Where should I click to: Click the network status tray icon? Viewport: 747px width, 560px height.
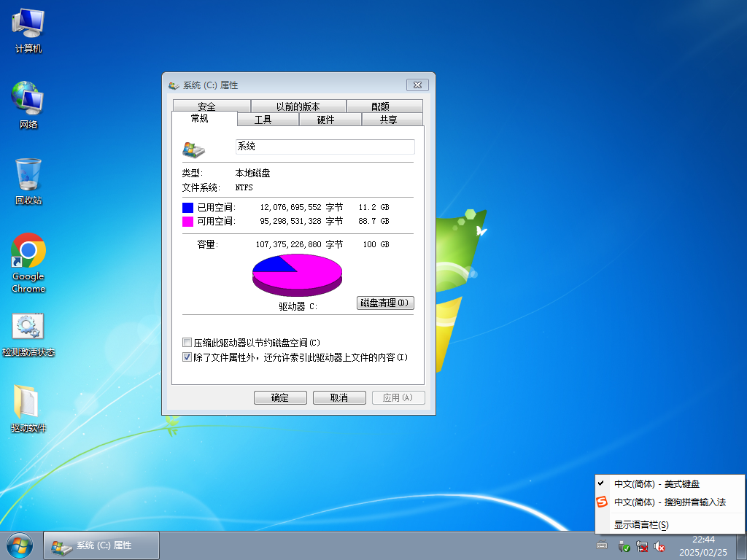[642, 546]
